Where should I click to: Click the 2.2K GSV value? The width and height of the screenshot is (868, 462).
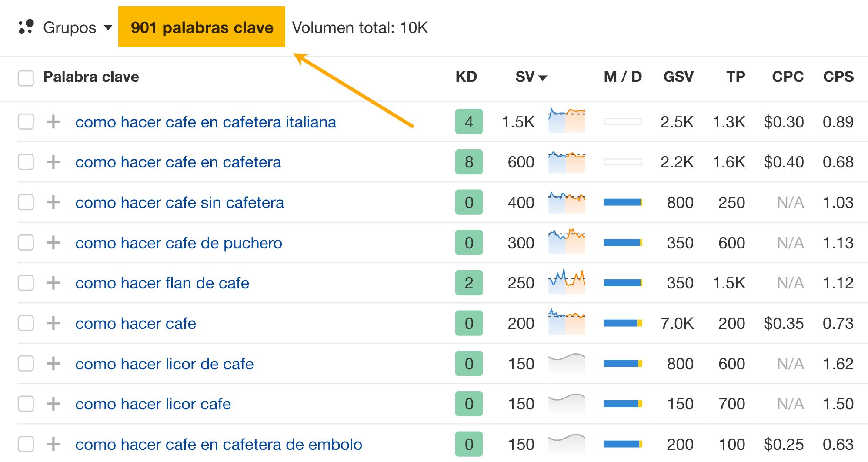tap(677, 162)
